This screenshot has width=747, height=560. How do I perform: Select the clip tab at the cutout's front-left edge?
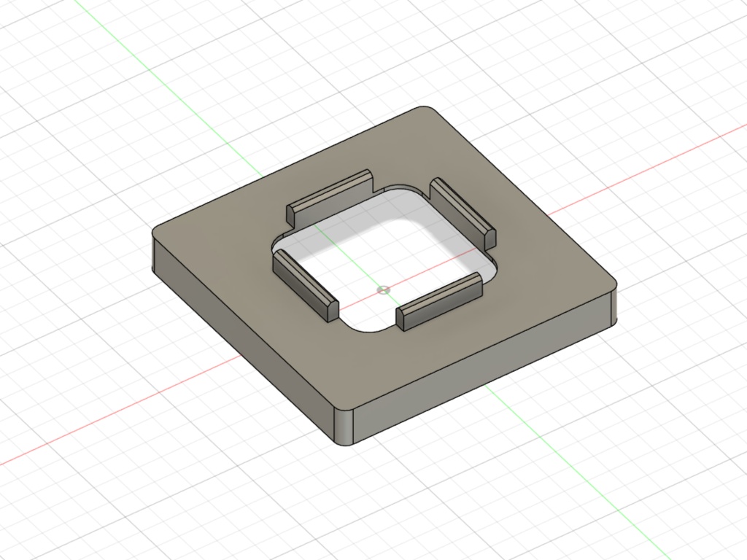(306, 285)
